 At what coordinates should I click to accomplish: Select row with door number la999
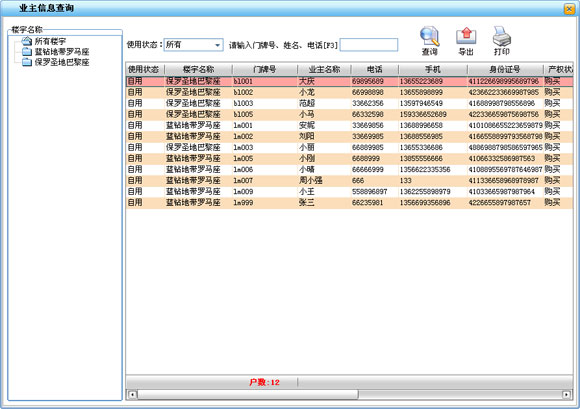(349, 203)
